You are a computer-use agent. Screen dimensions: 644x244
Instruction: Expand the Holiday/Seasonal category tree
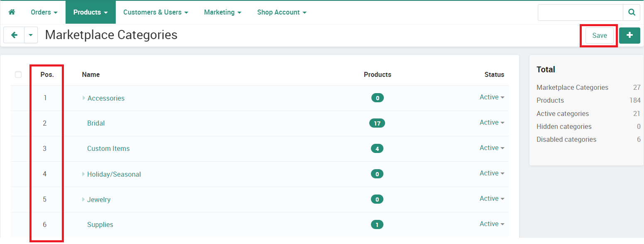point(83,174)
